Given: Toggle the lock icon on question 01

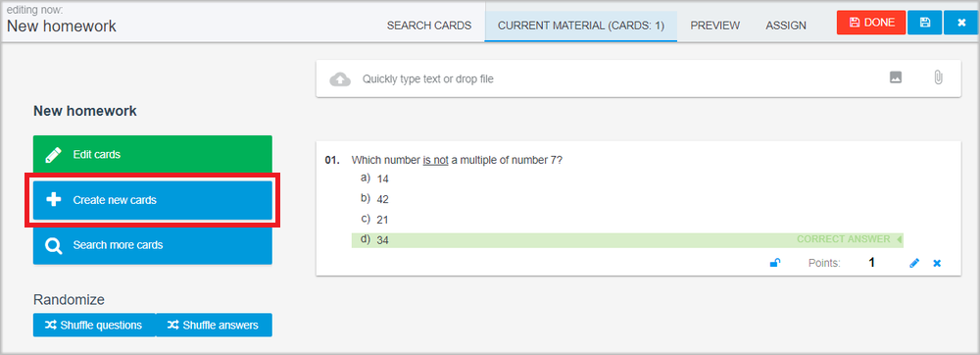Looking at the screenshot, I should 774,263.
